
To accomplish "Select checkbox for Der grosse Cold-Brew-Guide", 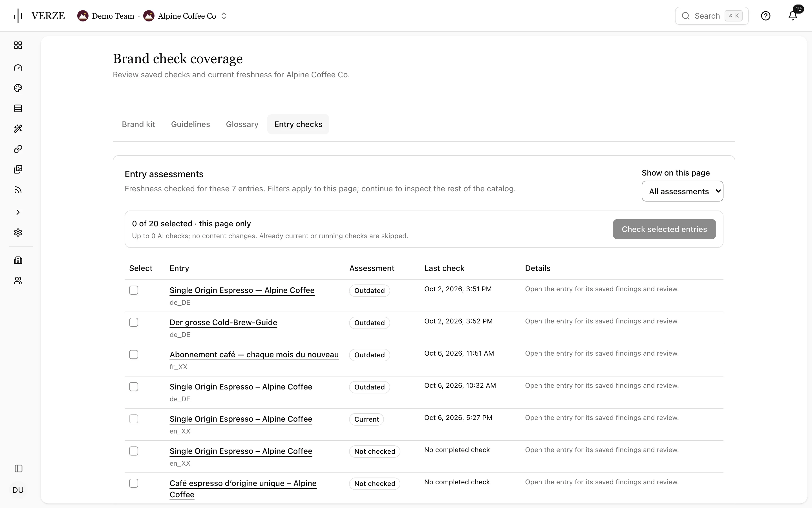I will (x=134, y=323).
